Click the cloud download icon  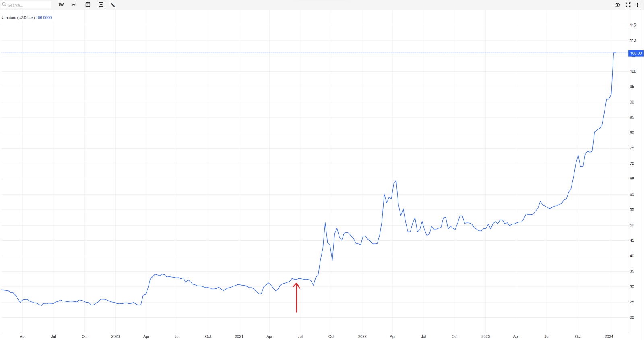pos(617,5)
